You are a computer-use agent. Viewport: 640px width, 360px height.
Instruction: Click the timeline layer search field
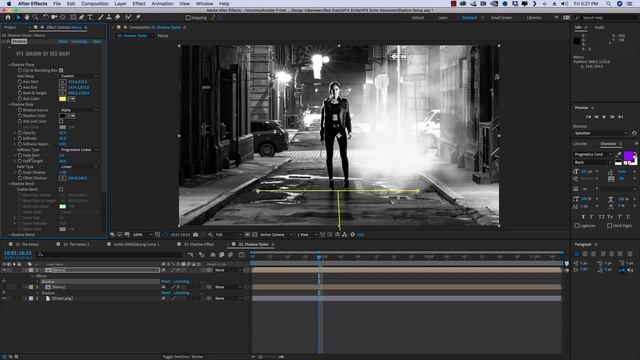(x=109, y=254)
